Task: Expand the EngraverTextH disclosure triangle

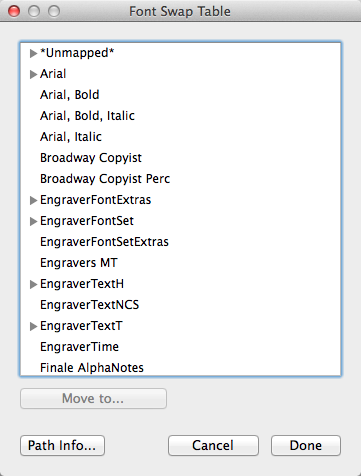Action: (x=33, y=284)
